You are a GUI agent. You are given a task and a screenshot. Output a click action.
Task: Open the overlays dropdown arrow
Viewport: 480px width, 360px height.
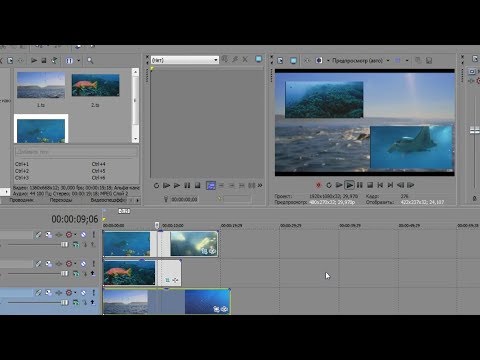pyautogui.click(x=407, y=61)
